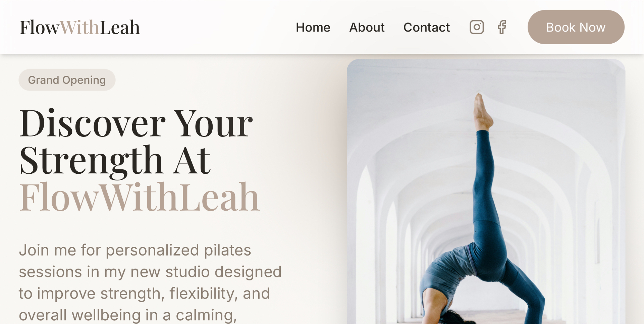The image size is (644, 324).
Task: Click the white arched corridor background
Action: coord(402,168)
